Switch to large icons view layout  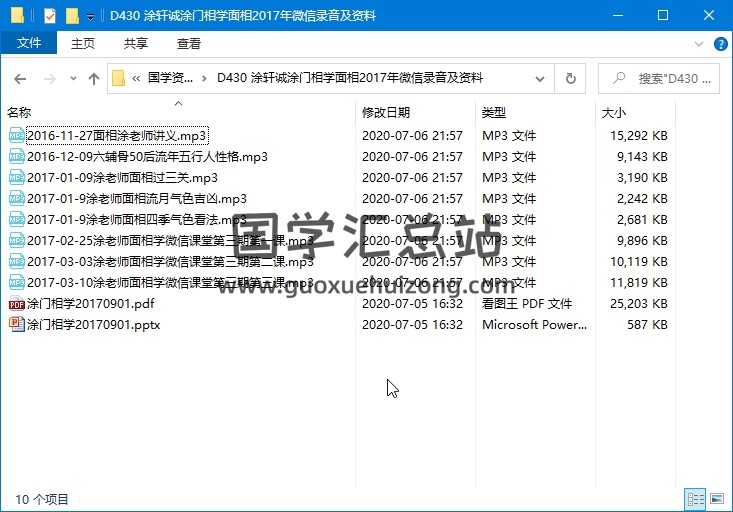[716, 498]
